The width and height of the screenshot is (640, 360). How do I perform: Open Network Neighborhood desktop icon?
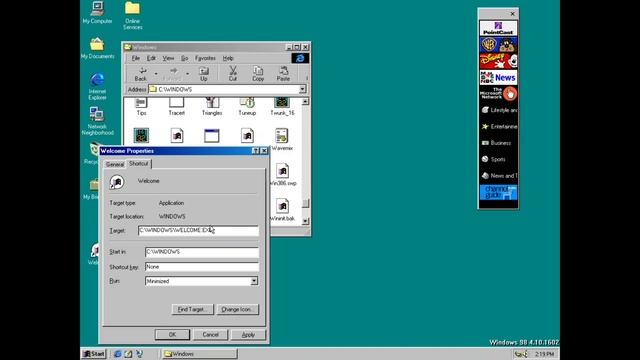pyautogui.click(x=97, y=121)
